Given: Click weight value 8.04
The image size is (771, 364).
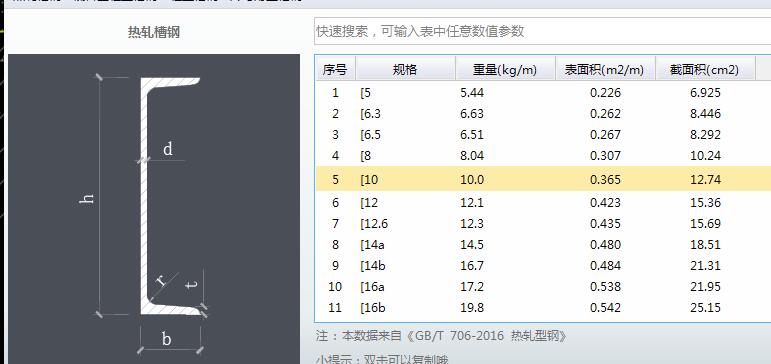Looking at the screenshot, I should click(472, 156).
